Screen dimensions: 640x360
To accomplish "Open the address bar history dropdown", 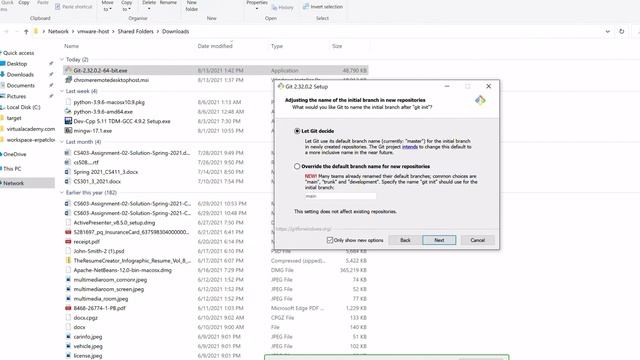I will click(x=607, y=31).
